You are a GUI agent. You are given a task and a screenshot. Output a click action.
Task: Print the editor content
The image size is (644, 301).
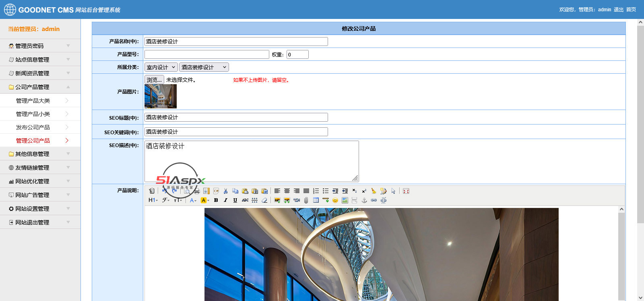coord(197,191)
